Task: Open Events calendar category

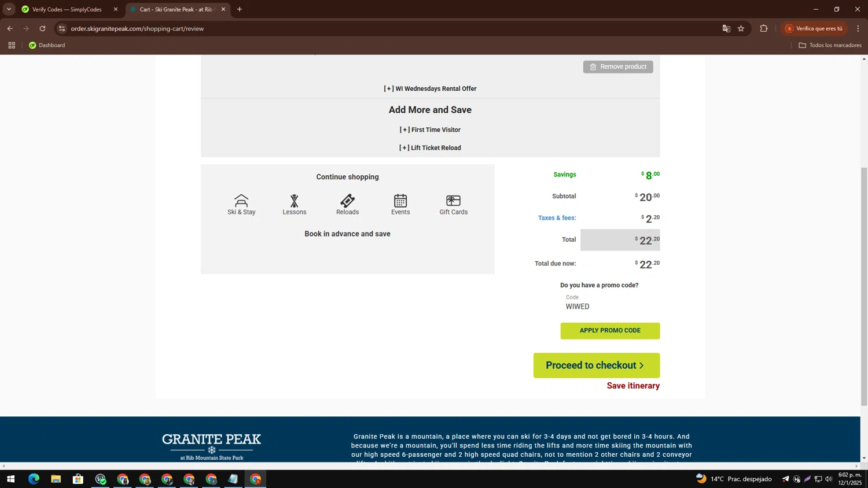Action: coord(400,205)
